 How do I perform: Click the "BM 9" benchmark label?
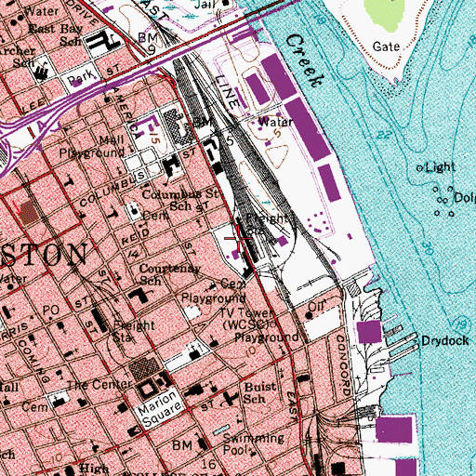pos(148,43)
